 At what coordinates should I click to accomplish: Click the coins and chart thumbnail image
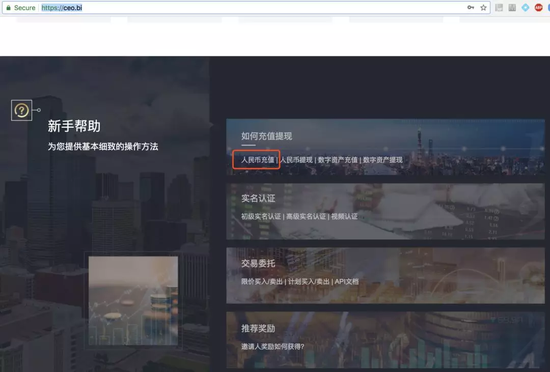pyautogui.click(x=133, y=300)
